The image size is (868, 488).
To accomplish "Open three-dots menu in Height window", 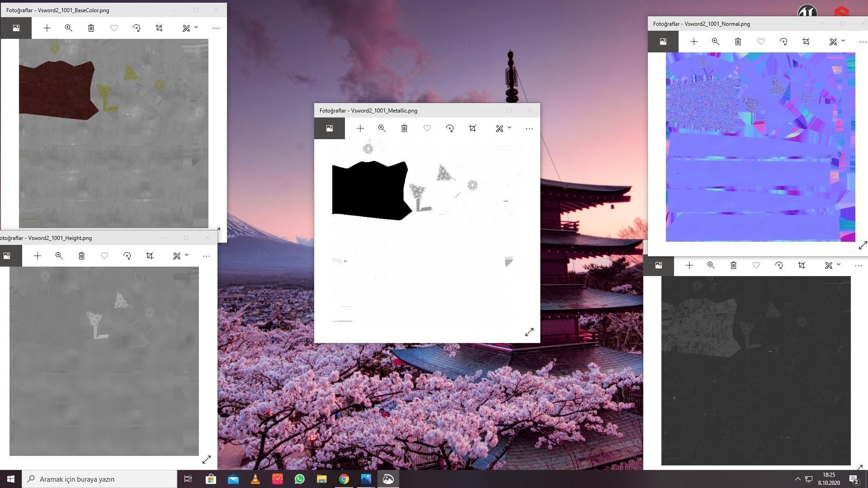I will point(207,256).
